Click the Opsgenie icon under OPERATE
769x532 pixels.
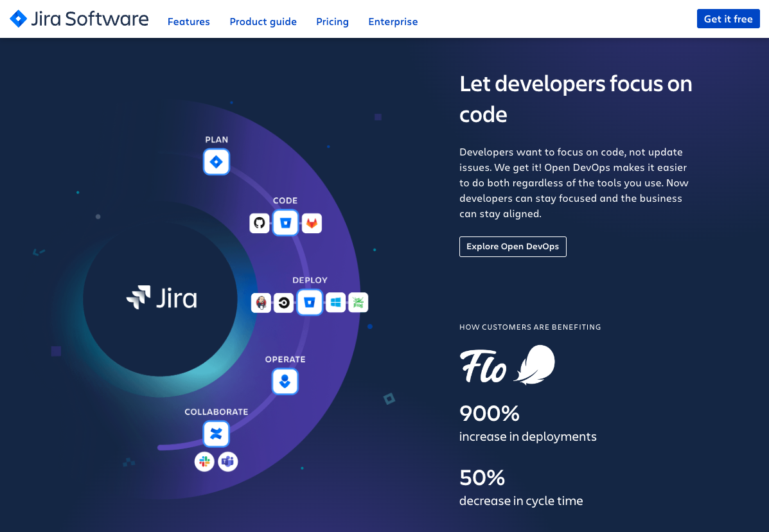pos(285,382)
